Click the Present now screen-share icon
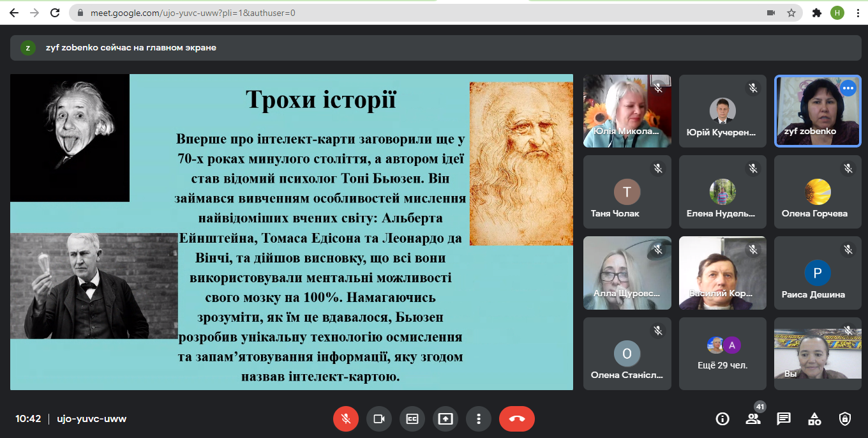This screenshot has width=868, height=438. click(x=445, y=419)
